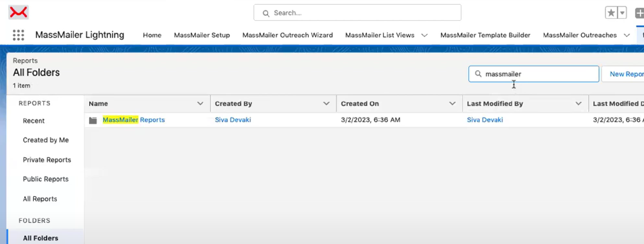The image size is (644, 244).
Task: Open Siva Devaki in Last Modified By column
Action: pos(485,120)
